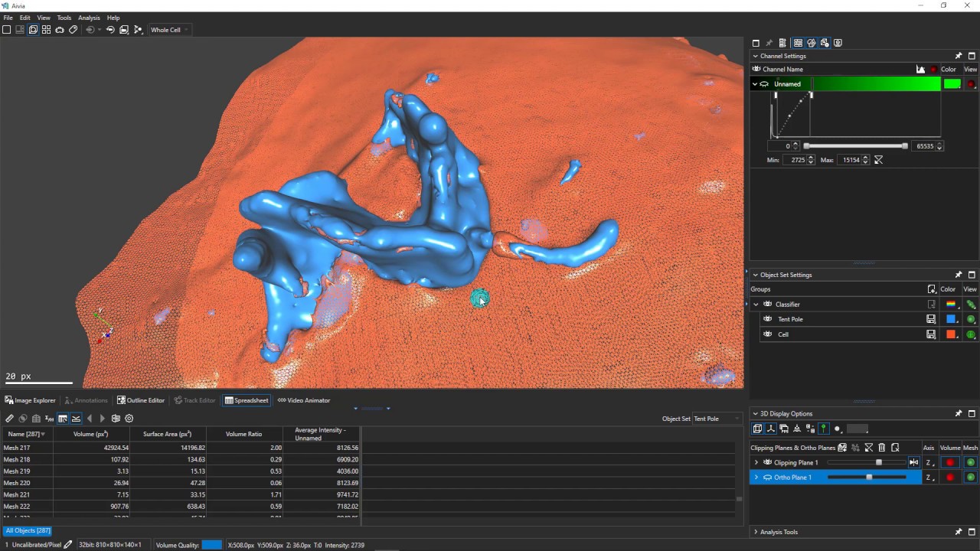The width and height of the screenshot is (980, 551).
Task: Click the save icon for the Cell group
Action: click(931, 334)
